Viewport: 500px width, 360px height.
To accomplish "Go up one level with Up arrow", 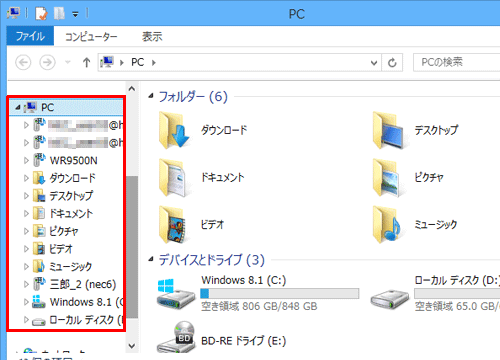I will pos(87,62).
